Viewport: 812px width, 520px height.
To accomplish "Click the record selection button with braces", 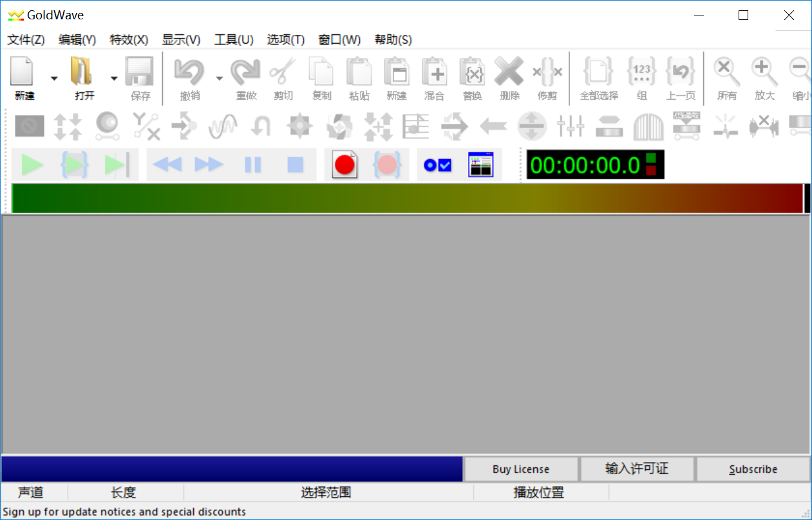I will pos(387,165).
